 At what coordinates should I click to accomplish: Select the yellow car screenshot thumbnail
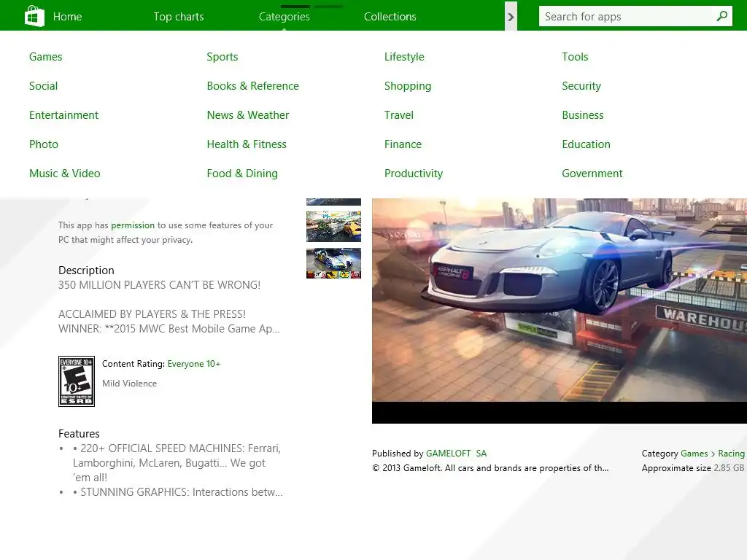333,227
